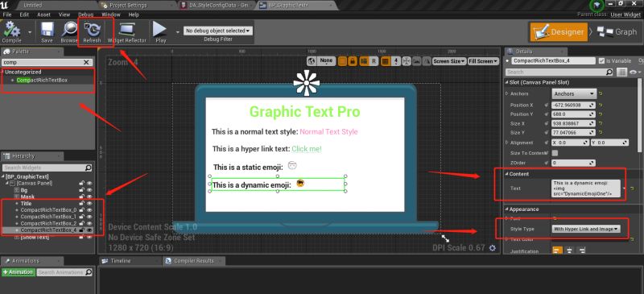This screenshot has height=294, width=644.
Task: Click the globe localization icon in viewport toolbar
Action: coord(312,61)
